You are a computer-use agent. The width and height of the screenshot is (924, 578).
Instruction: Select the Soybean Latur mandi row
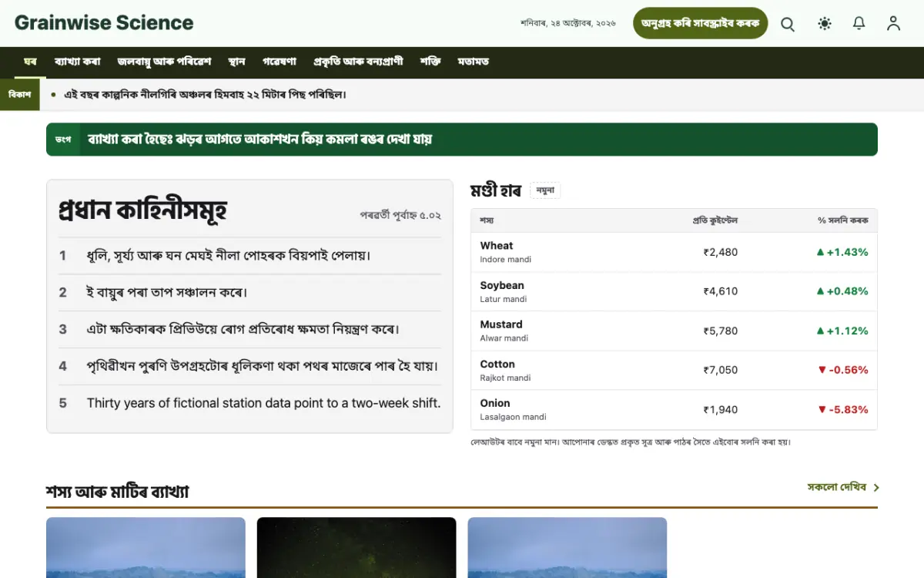[674, 291]
